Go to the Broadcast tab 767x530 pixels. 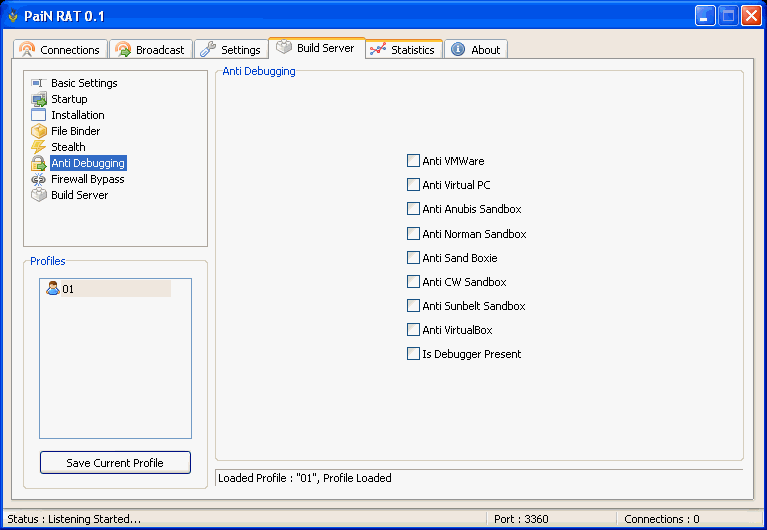(x=150, y=50)
